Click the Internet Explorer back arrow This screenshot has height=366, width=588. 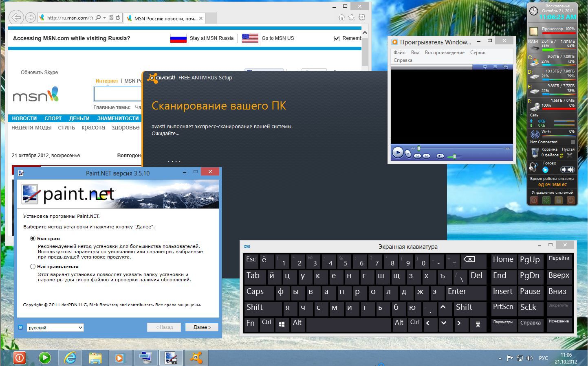click(x=16, y=17)
